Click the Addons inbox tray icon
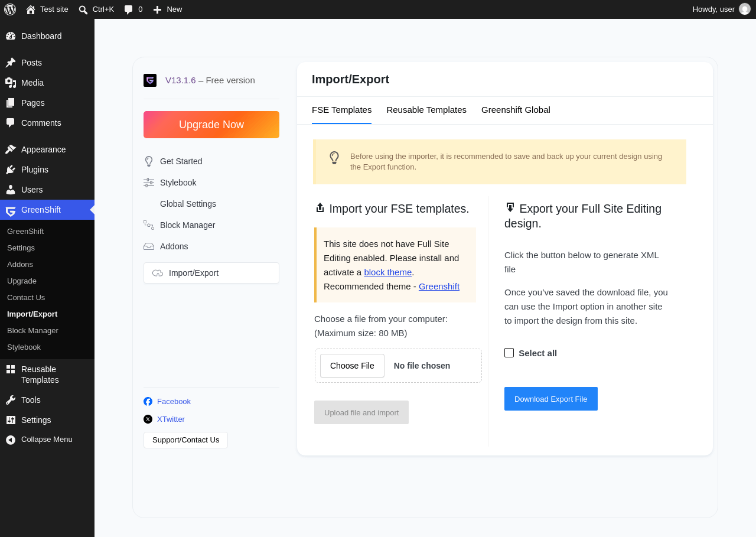 [x=149, y=246]
